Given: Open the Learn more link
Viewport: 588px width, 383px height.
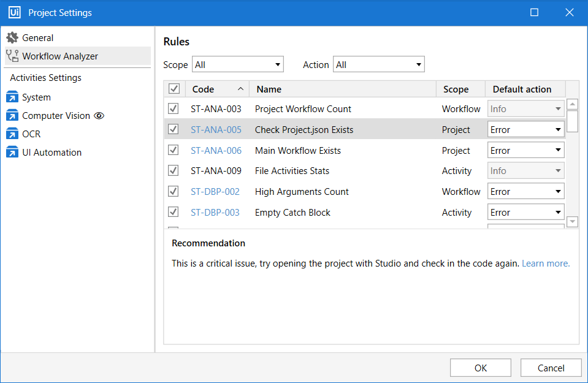Looking at the screenshot, I should pos(546,264).
